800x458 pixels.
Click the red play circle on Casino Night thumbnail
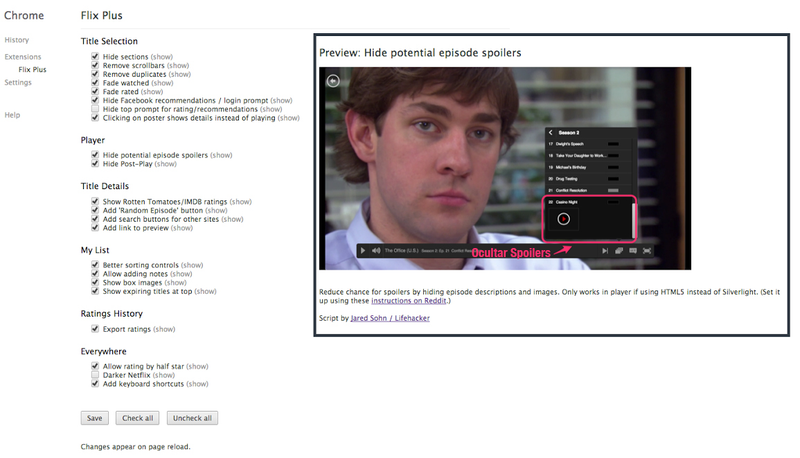563,219
